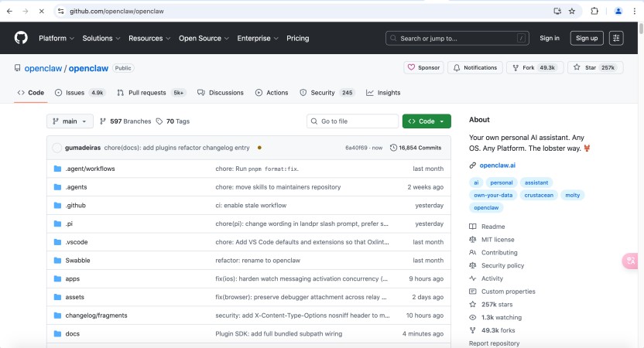This screenshot has height=348, width=644.
Task: Expand the main branch selector
Action: pyautogui.click(x=70, y=121)
